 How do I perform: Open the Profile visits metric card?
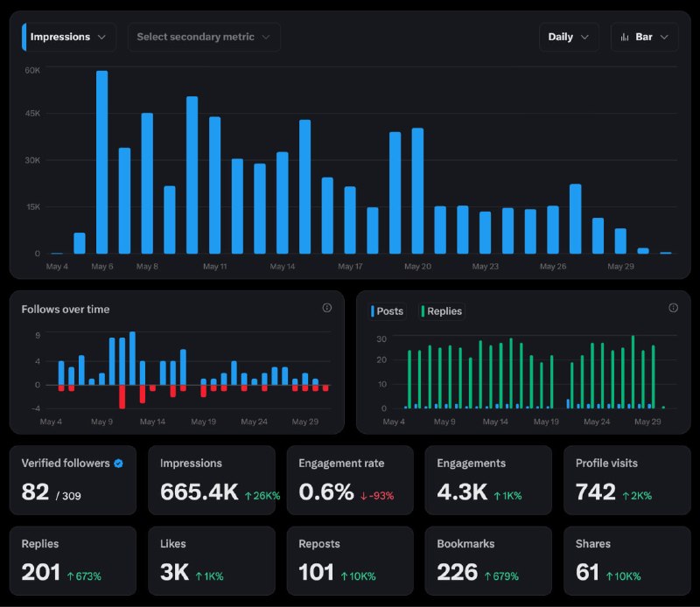coord(626,480)
